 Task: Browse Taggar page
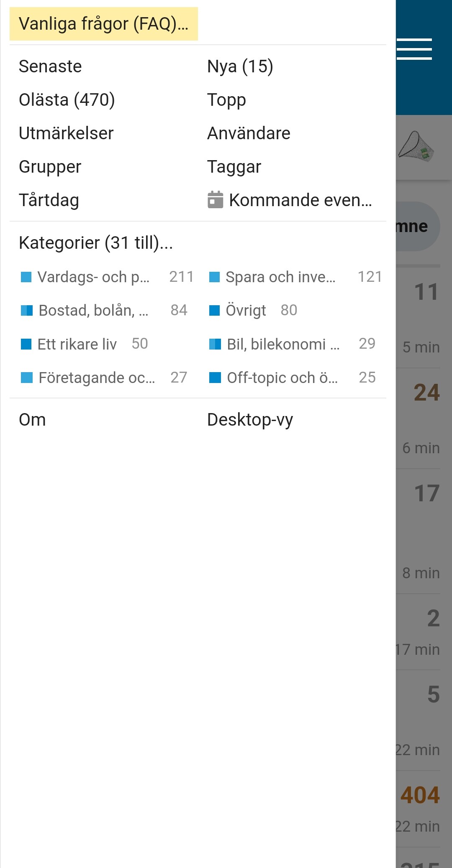234,167
